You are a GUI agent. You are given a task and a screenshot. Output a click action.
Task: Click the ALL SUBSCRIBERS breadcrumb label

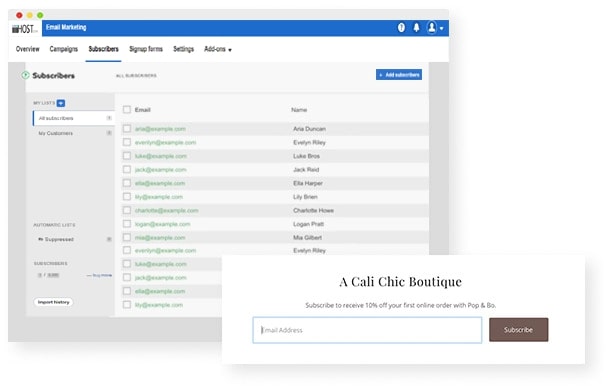[136, 76]
